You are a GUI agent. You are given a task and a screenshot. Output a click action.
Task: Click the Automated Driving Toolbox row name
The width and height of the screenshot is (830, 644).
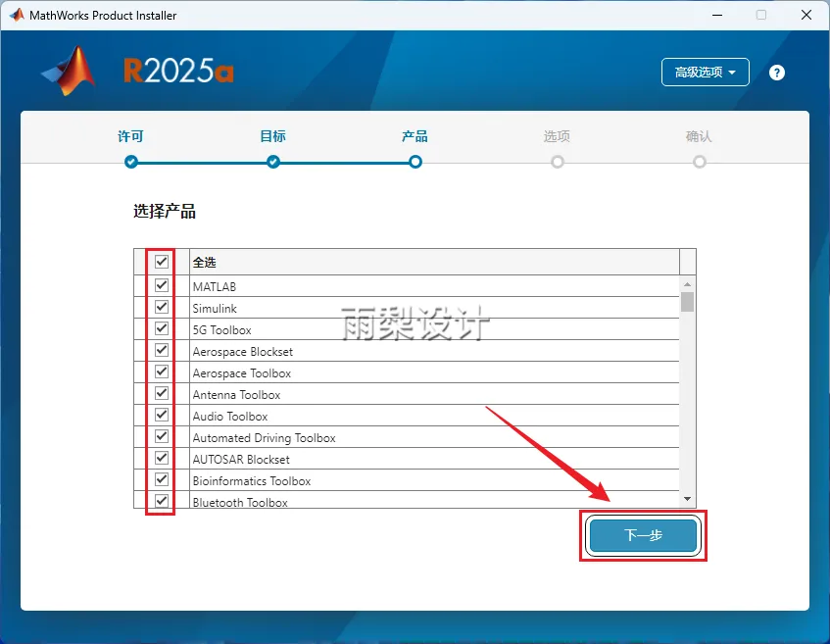[265, 438]
